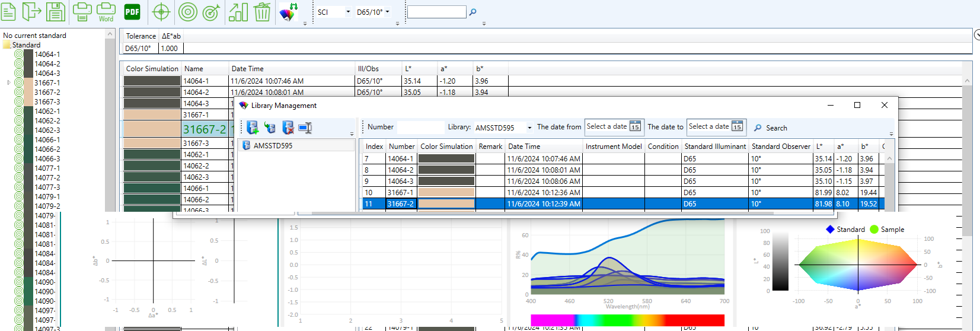Viewport: 980px width, 331px height.
Task: Click the save floppy disk icon
Action: click(56, 12)
